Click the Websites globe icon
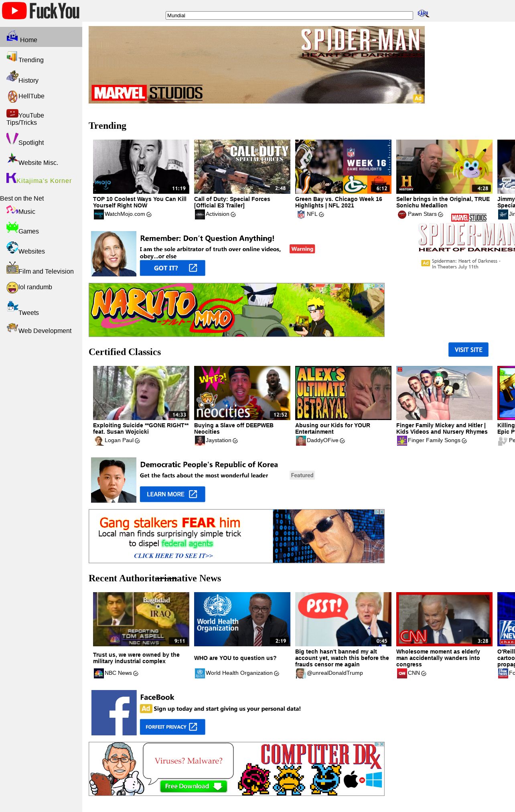Viewport: 515px width, 812px height. [12, 247]
